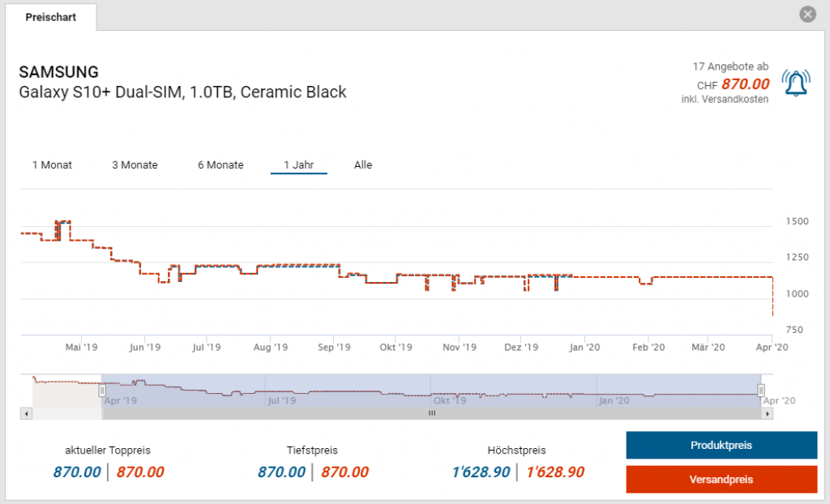Click the Galaxy S10+ Dual-SIM product title

tap(182, 92)
